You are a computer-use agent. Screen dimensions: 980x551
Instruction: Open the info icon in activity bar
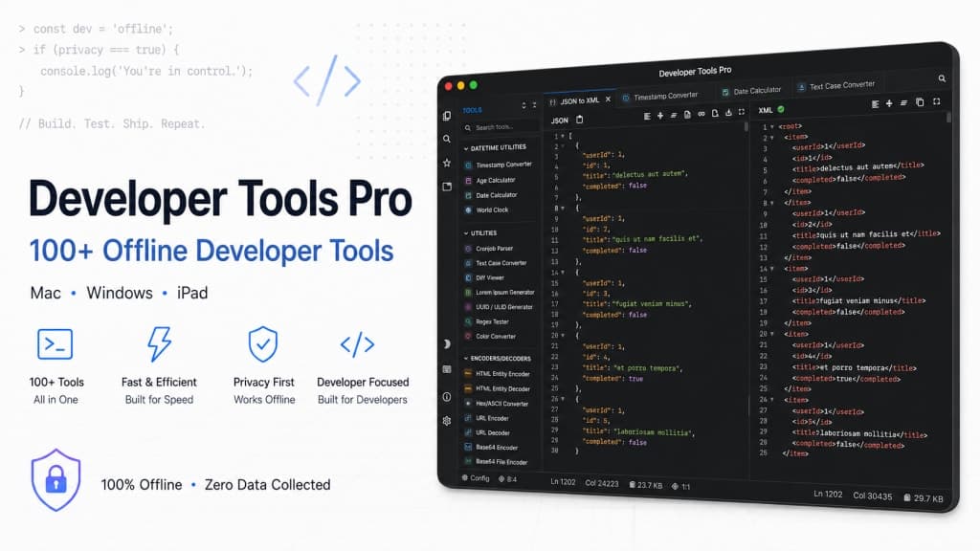pyautogui.click(x=446, y=397)
